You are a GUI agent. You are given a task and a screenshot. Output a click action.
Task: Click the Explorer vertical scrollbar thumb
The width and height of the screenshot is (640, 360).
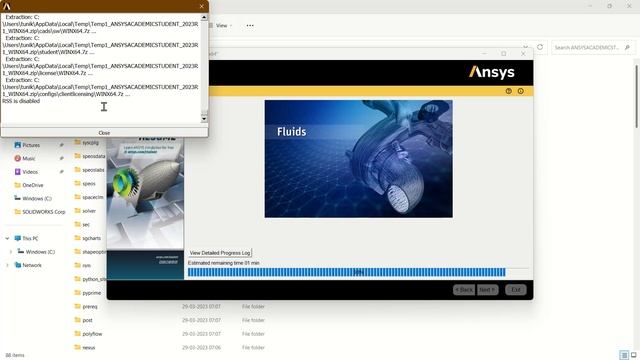tap(637, 96)
